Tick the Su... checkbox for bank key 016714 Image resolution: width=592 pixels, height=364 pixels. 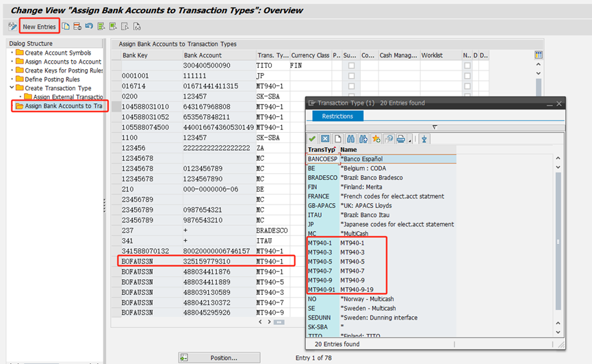tap(351, 86)
